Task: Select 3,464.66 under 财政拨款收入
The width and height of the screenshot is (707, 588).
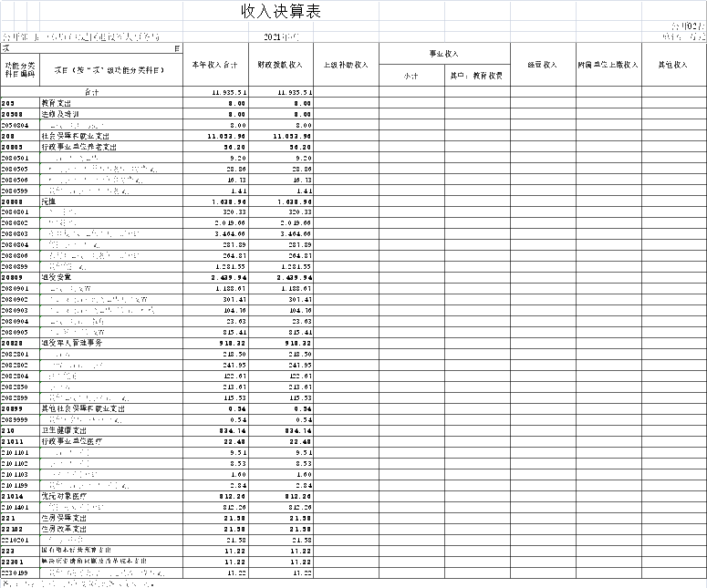Action: click(x=281, y=234)
